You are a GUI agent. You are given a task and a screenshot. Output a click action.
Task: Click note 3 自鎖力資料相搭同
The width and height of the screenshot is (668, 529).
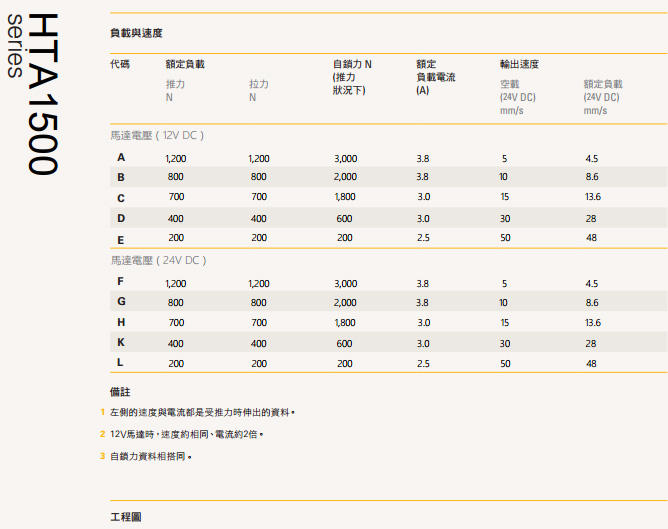tap(151, 456)
